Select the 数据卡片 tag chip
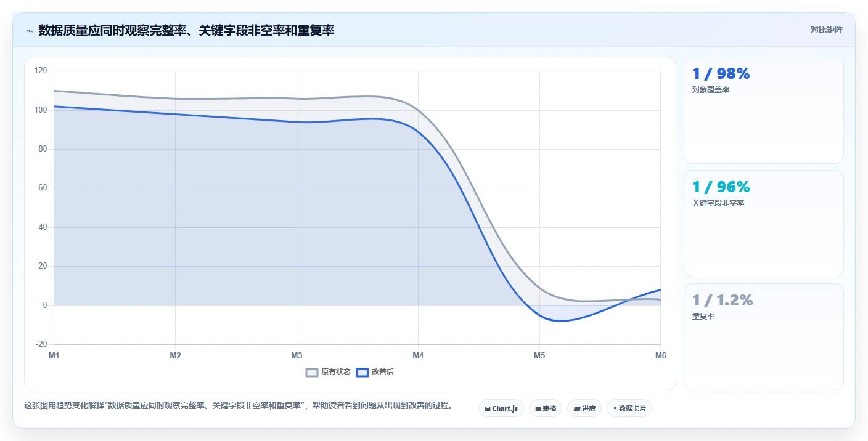868x441 pixels. click(629, 408)
